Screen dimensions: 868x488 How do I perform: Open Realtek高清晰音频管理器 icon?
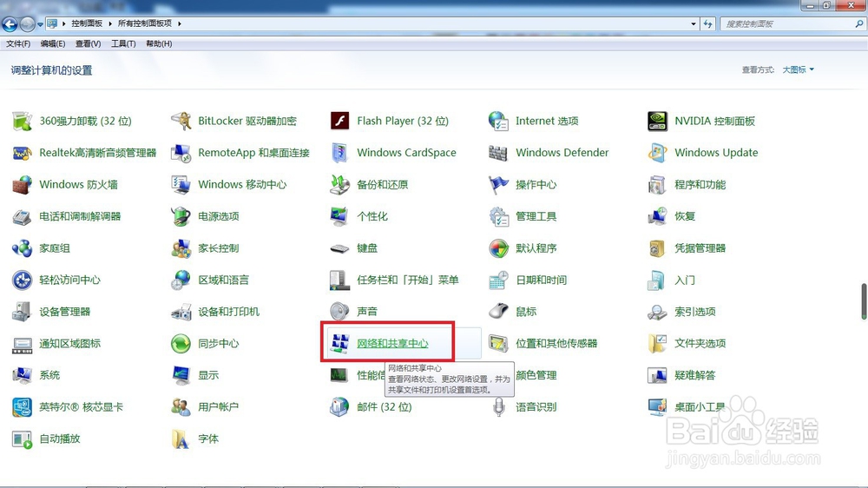(23, 153)
